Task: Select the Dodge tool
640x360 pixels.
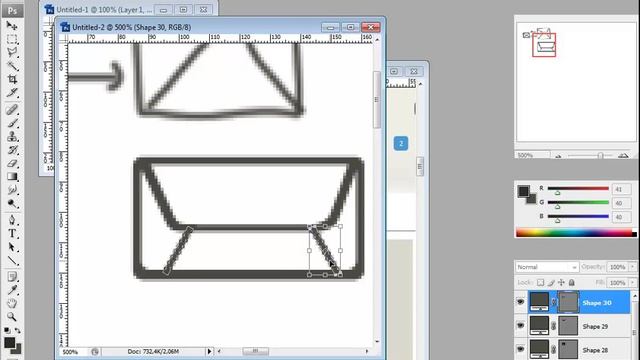Action: click(12, 204)
